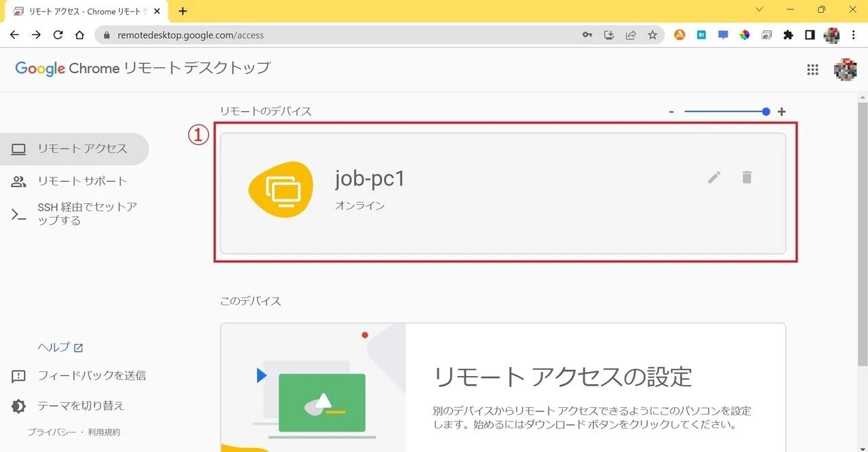Open the blue speech bubble extension
Viewport: 868px width, 452px height.
point(723,35)
